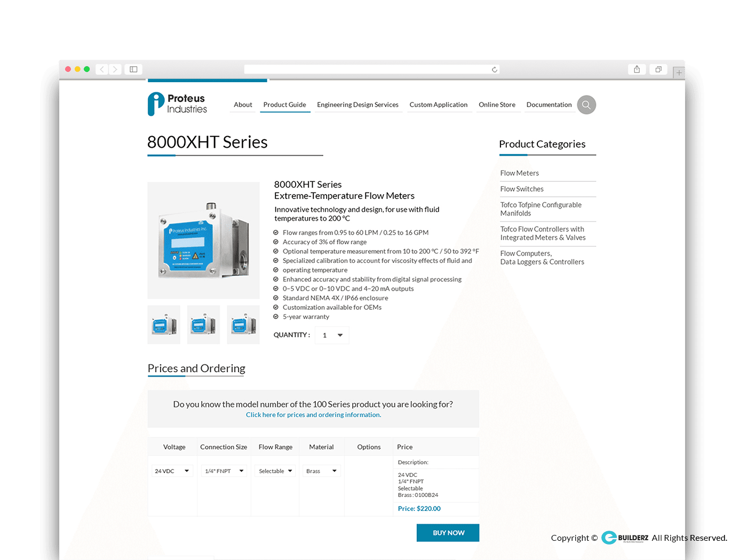Viewport: 747px width, 560px height.
Task: Open the Selectable flow range dropdown
Action: (275, 471)
